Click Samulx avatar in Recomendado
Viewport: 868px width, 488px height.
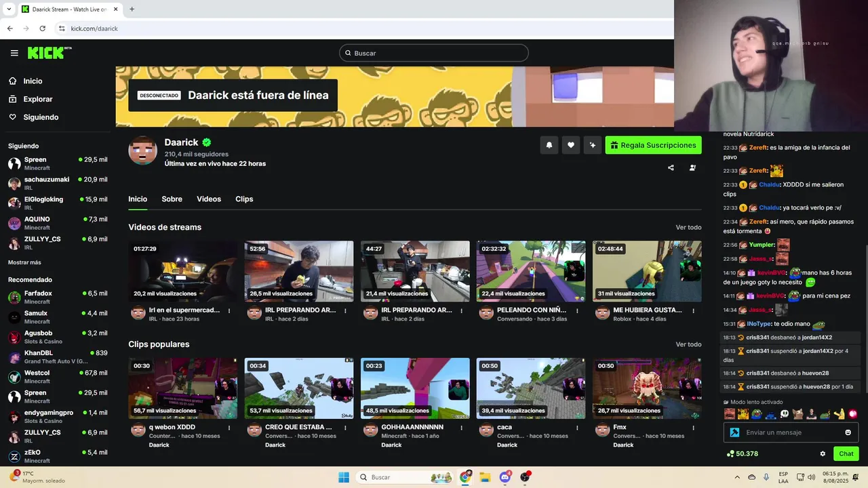[x=14, y=317]
